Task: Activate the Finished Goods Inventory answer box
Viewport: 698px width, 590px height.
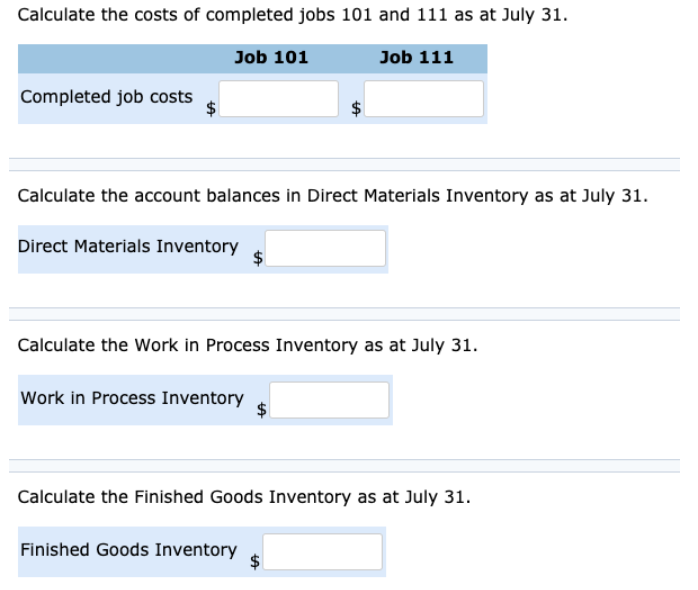Action: click(322, 552)
